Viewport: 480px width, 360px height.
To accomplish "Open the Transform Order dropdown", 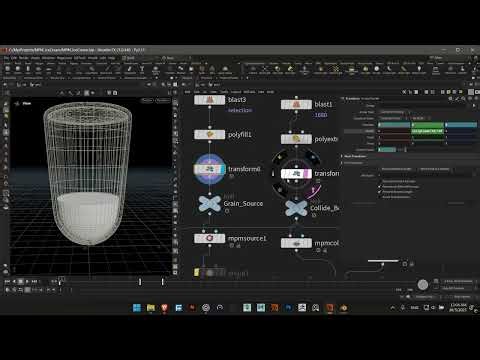I will point(392,118).
